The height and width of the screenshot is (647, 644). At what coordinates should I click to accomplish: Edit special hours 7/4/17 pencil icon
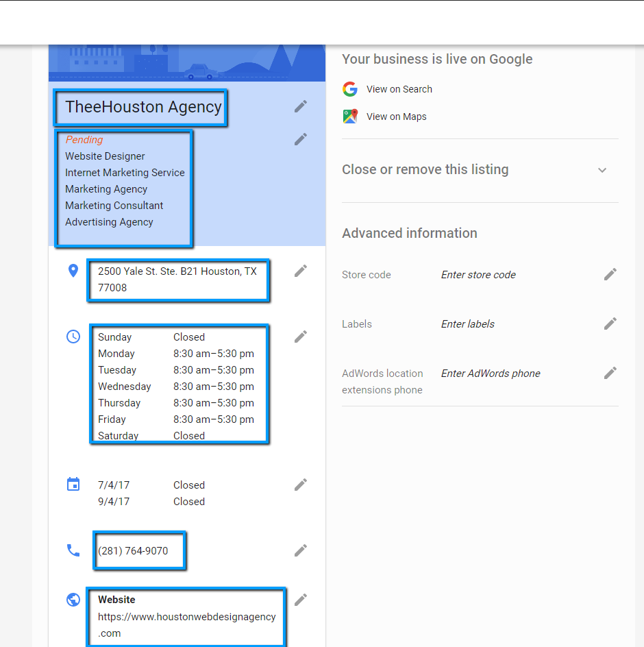[301, 485]
